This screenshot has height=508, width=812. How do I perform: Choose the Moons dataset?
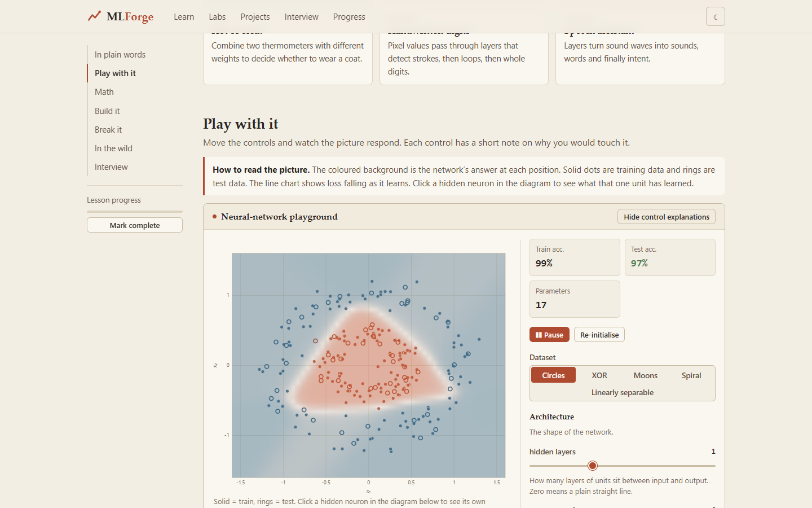pyautogui.click(x=645, y=375)
